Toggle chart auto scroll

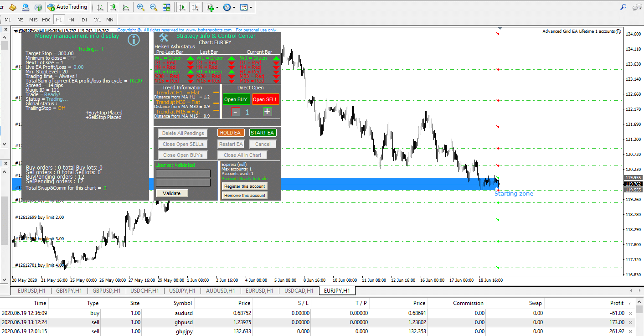pos(182,7)
